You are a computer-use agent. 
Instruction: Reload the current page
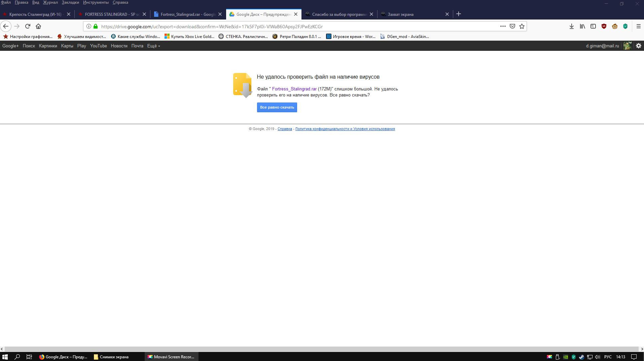click(x=28, y=26)
